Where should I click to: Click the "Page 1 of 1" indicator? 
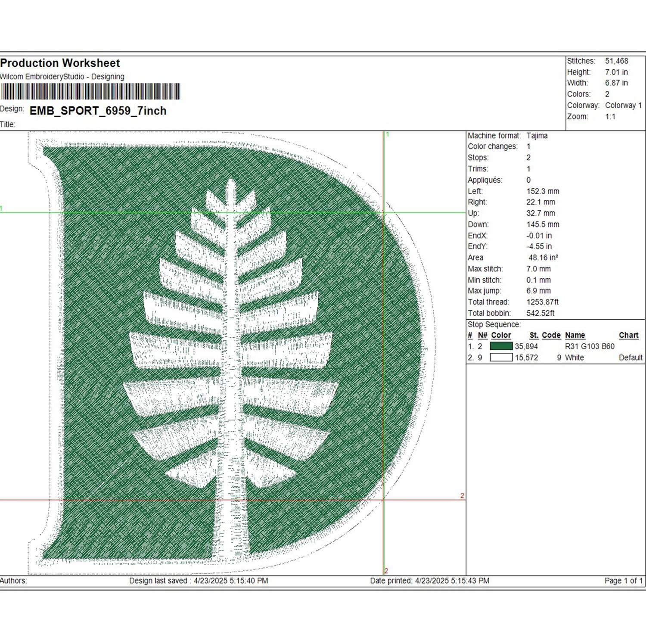624,581
